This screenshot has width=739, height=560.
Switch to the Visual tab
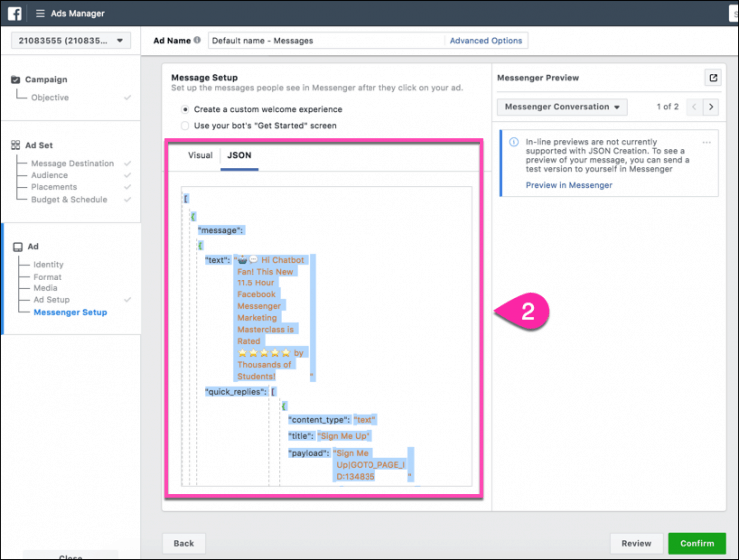coord(200,155)
